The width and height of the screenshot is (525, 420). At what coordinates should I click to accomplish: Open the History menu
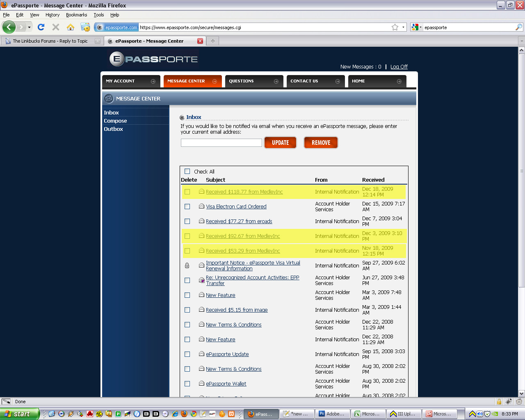click(x=52, y=15)
